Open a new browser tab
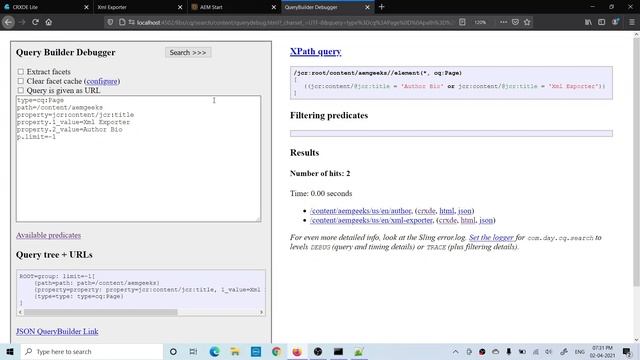640x360 pixels. click(382, 7)
